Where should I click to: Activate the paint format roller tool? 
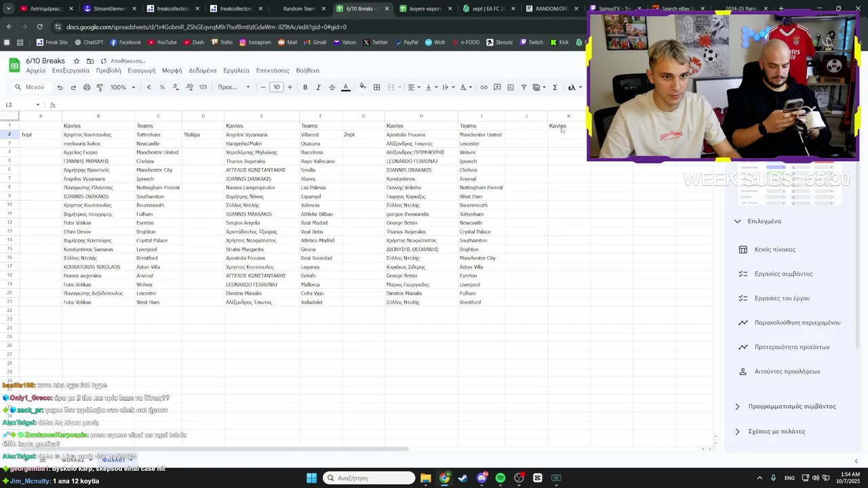[x=100, y=87]
